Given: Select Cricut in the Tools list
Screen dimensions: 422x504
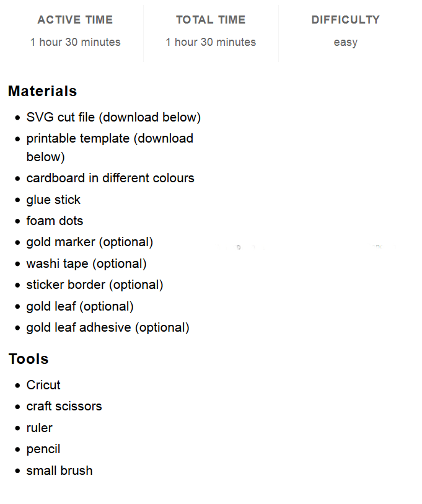Looking at the screenshot, I should click(x=43, y=385).
